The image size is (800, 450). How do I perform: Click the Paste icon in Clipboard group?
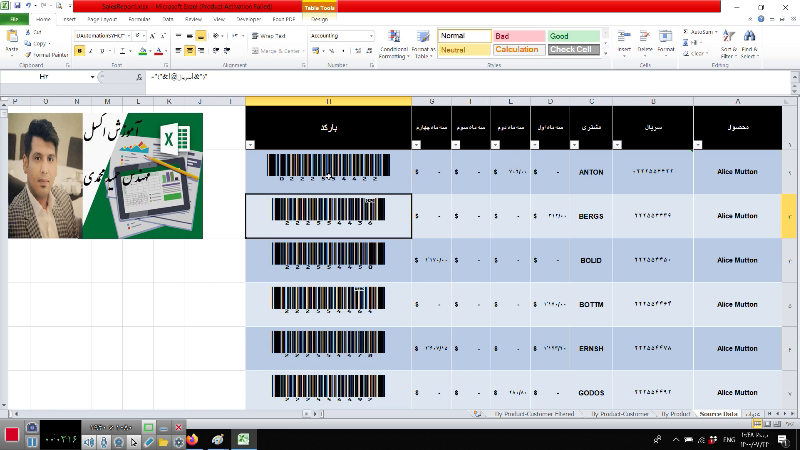pos(12,40)
